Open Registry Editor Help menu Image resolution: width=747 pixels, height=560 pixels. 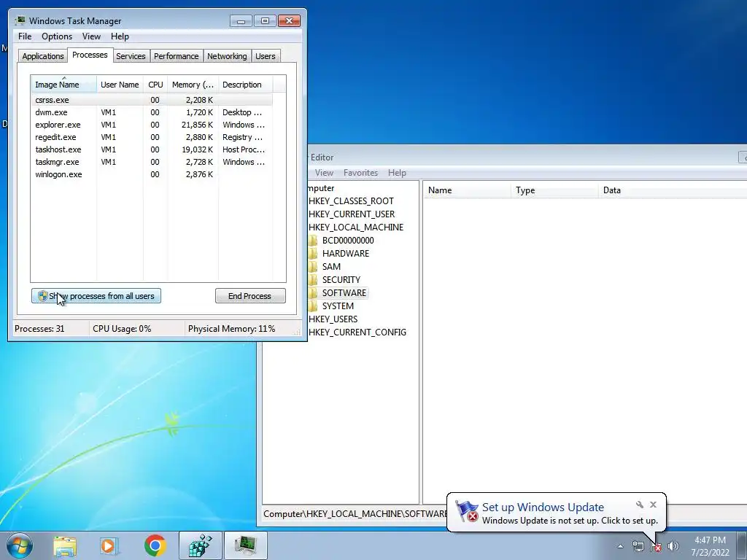397,173
